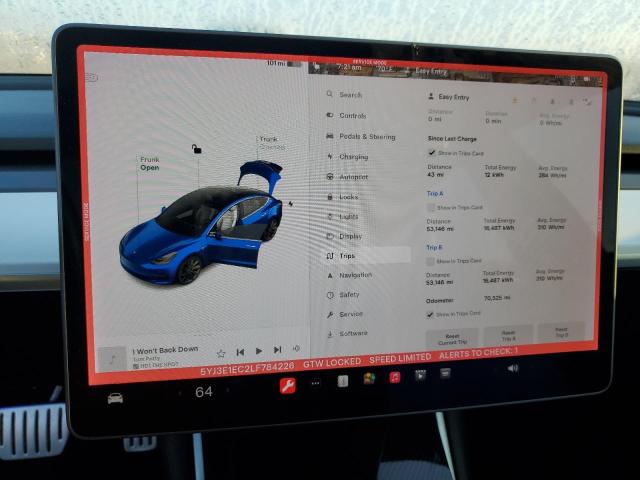Image resolution: width=640 pixels, height=480 pixels.
Task: Play the song I Won't Back Down
Action: [258, 351]
